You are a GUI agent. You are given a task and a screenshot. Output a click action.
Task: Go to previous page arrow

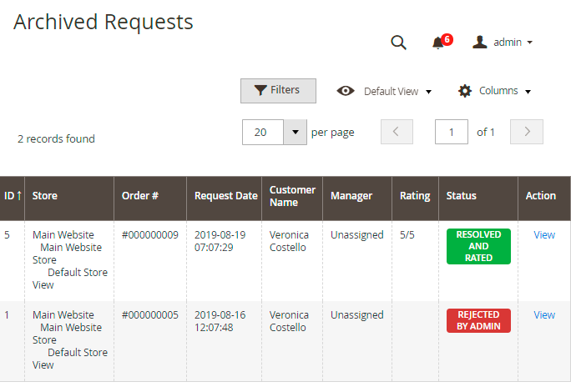pos(397,132)
